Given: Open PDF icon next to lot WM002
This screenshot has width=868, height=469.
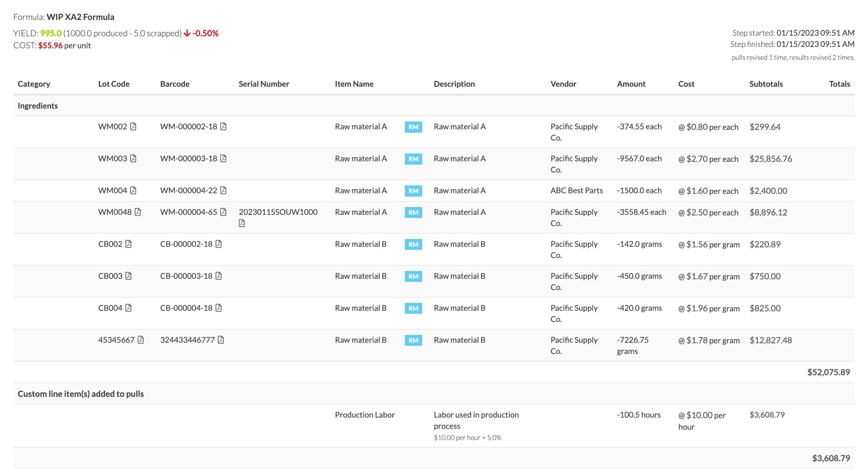Looking at the screenshot, I should click(x=133, y=126).
